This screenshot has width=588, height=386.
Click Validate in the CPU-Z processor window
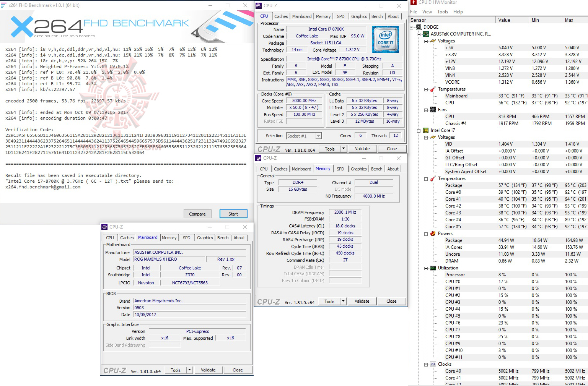(362, 149)
